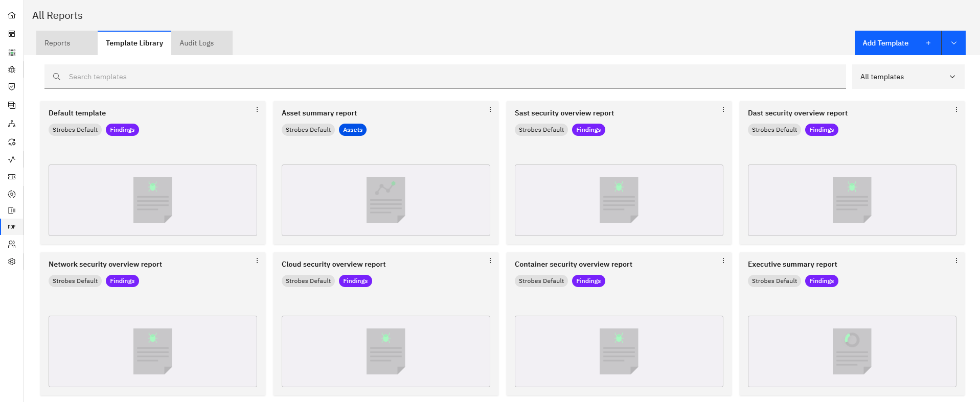Open the shield checkmark icon in sidebar
Image resolution: width=980 pixels, height=402 pixels.
12,87
